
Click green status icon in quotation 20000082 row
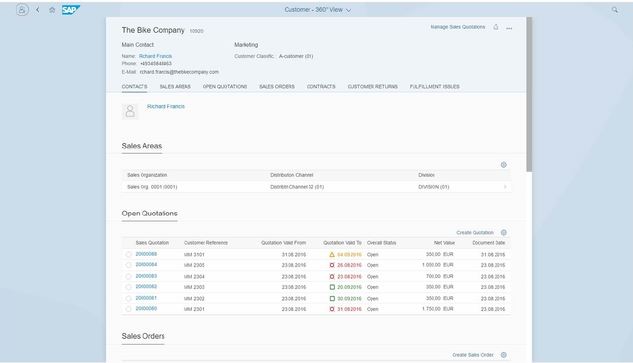332,287
